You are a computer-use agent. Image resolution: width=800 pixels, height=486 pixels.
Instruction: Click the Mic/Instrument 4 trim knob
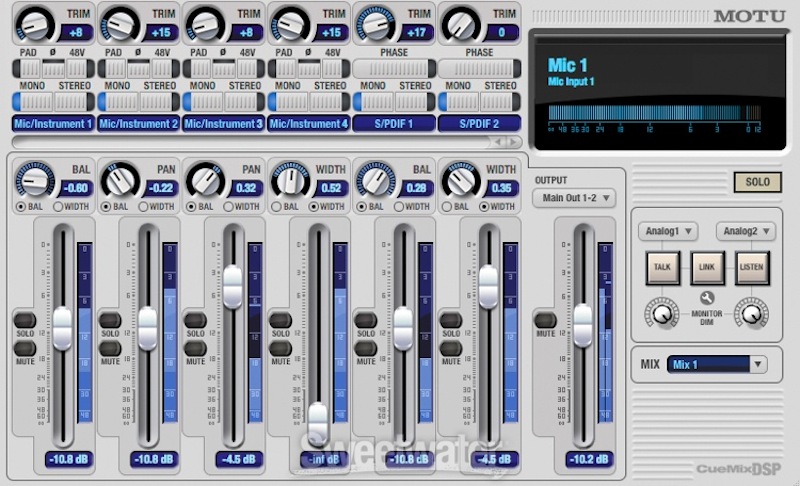(290, 24)
